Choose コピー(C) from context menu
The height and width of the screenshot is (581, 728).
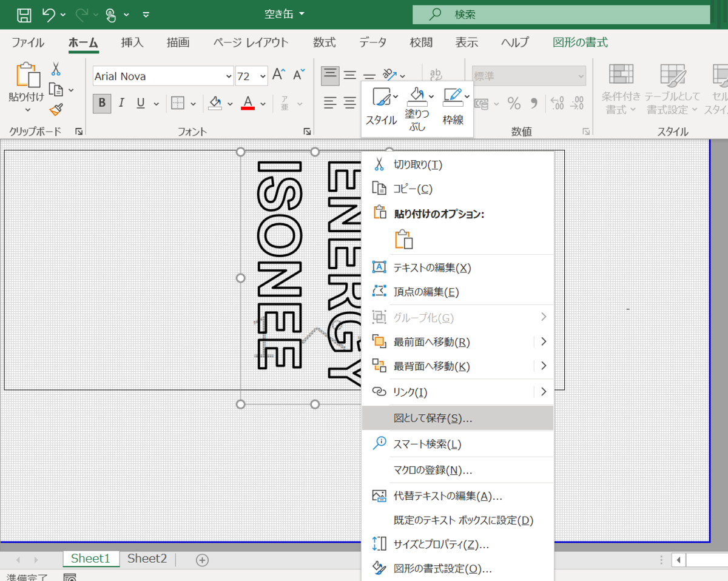[x=457, y=189]
